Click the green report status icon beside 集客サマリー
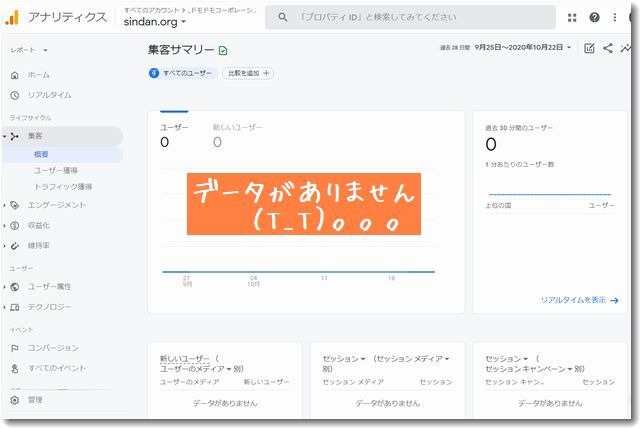Viewport: 640px width, 428px height. click(x=223, y=50)
